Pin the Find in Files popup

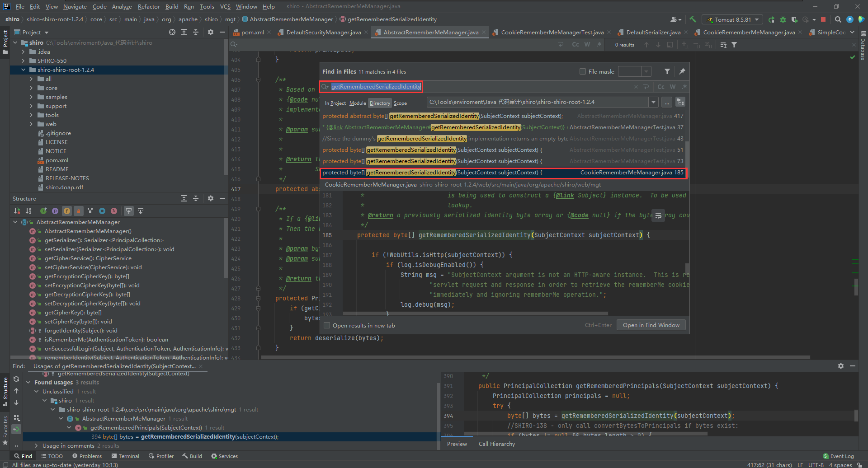click(x=682, y=71)
